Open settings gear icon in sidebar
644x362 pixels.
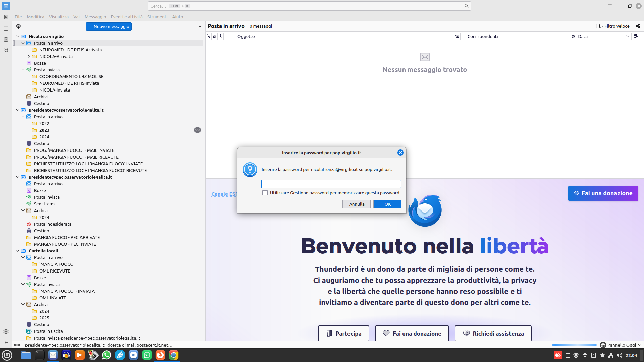coord(6,331)
